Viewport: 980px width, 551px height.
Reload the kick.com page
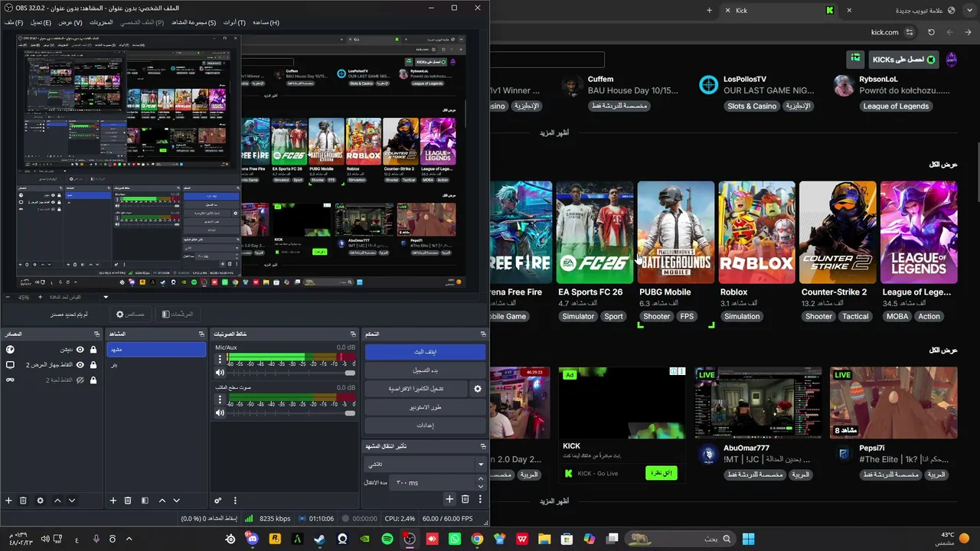[x=931, y=32]
